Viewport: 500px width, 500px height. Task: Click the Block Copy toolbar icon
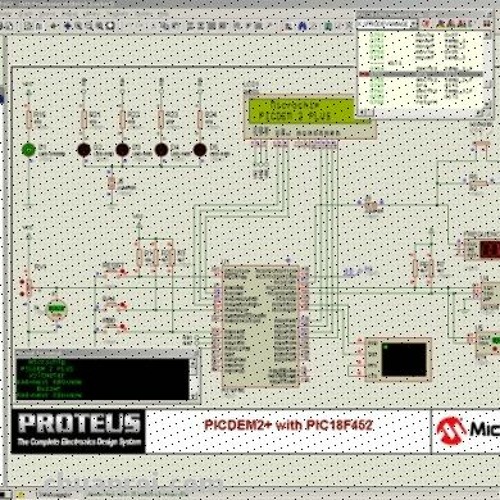[x=191, y=26]
